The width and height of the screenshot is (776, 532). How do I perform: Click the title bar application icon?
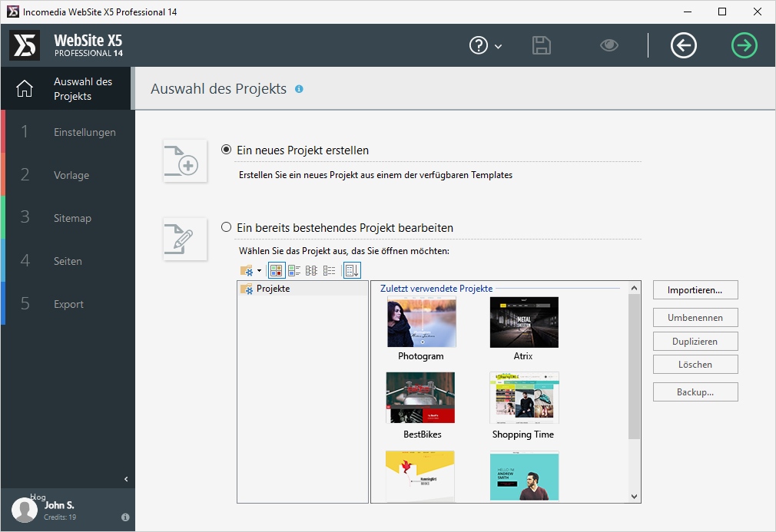pos(13,12)
